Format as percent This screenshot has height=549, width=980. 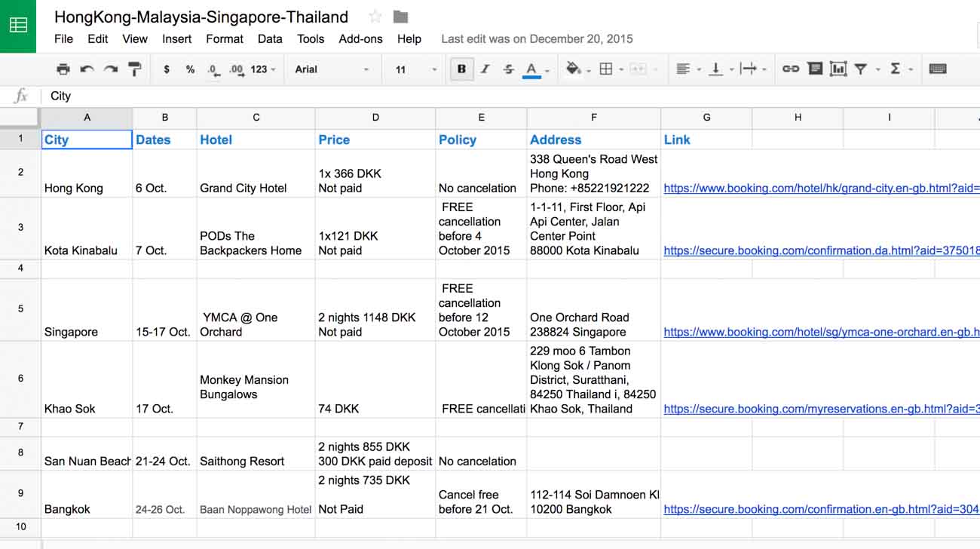190,69
